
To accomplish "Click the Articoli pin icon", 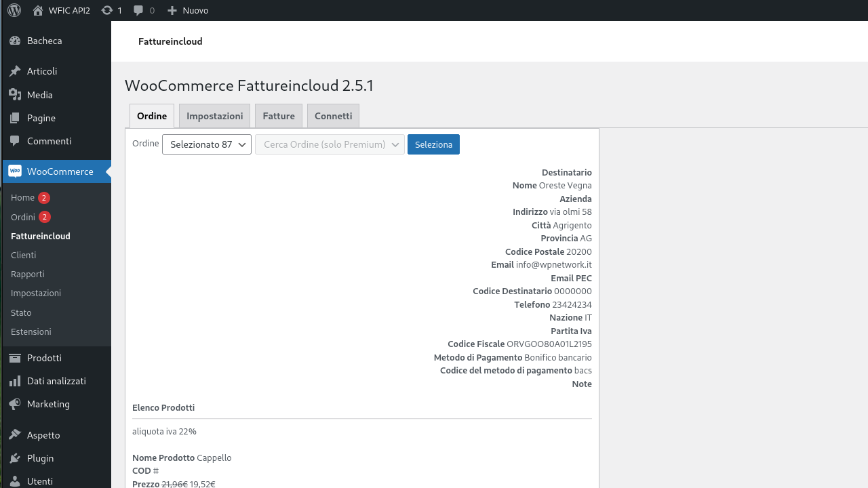I will (x=15, y=71).
